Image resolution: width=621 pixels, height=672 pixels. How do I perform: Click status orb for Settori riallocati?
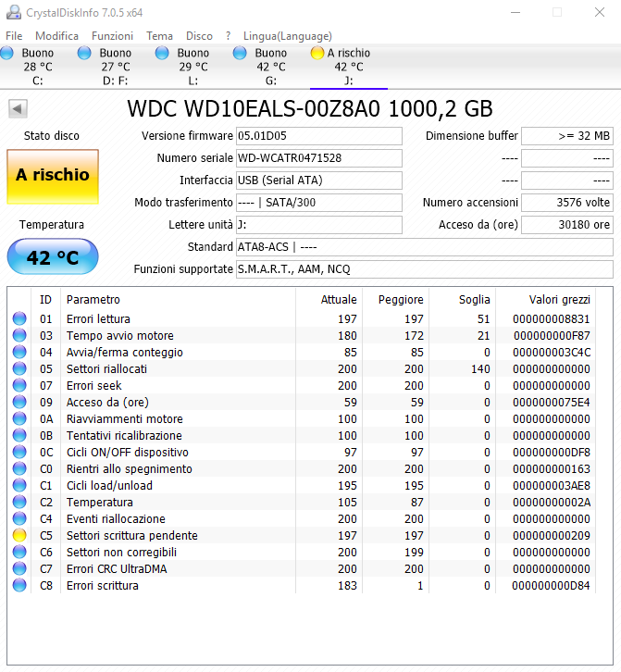19,368
